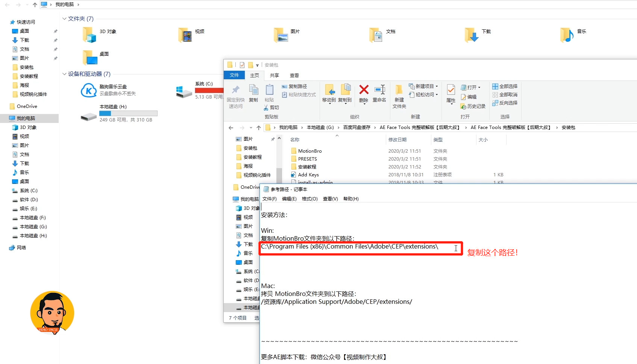Switch to the 主页 ribbon tab
The height and width of the screenshot is (364, 637).
(255, 75)
